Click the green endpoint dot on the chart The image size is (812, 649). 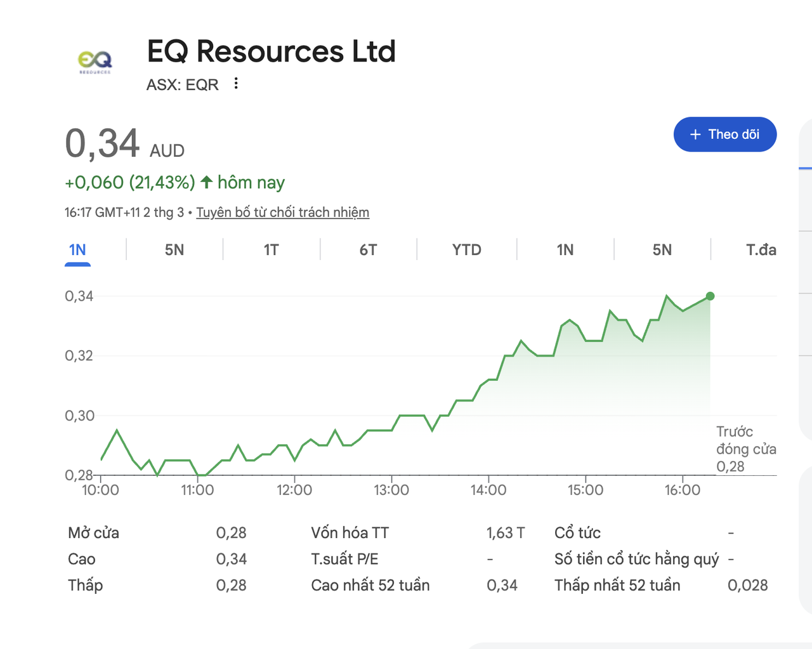710,296
